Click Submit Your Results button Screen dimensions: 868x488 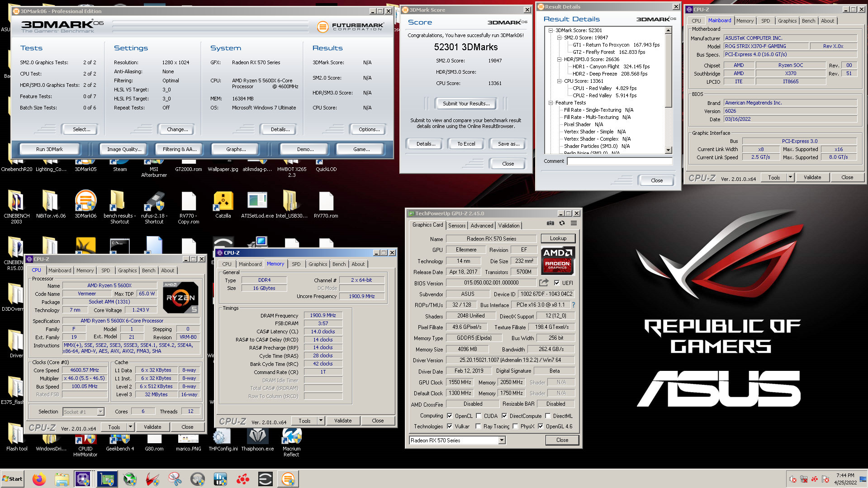click(x=466, y=104)
